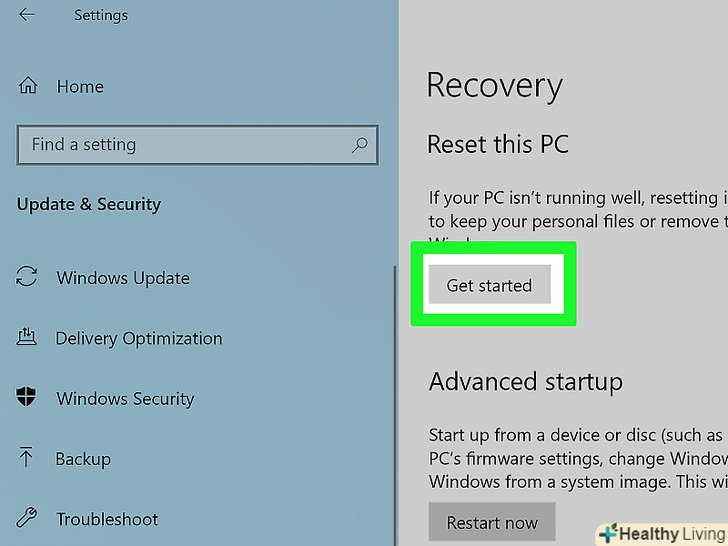Viewport: 728px width, 546px height.
Task: Click the Recovery page heading
Action: (494, 85)
